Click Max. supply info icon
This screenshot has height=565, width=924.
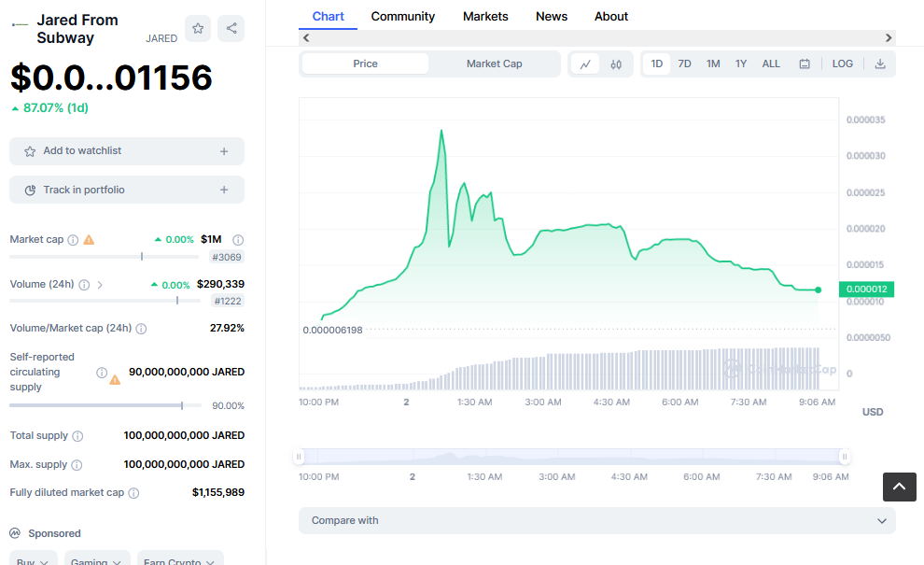[x=77, y=465]
